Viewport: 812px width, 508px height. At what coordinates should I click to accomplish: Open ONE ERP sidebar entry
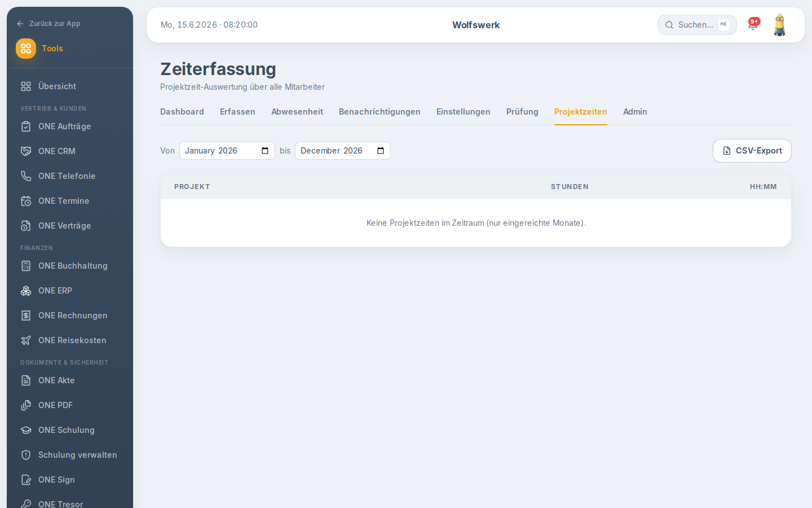click(70, 291)
